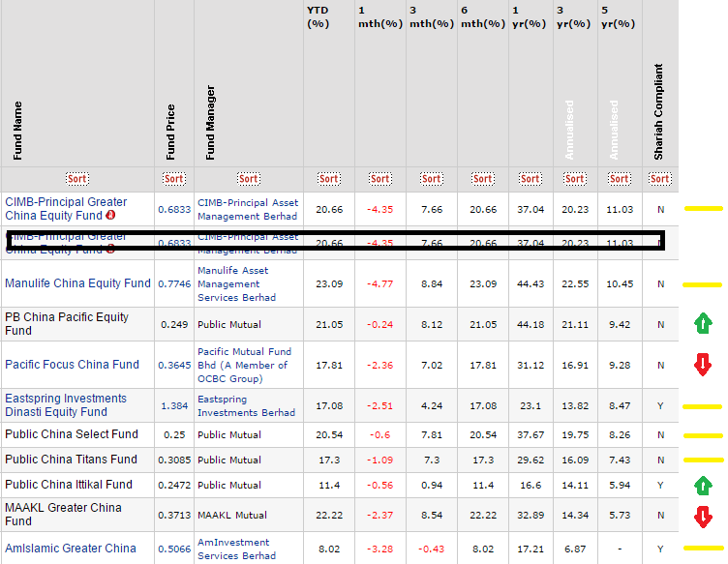Image resolution: width=728 pixels, height=564 pixels.
Task: Open Manulife China Equity Fund link
Action: [x=78, y=283]
